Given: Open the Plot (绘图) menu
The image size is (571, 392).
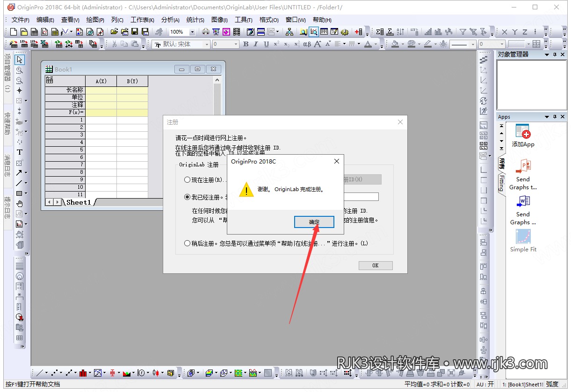Looking at the screenshot, I should pyautogui.click(x=95, y=20).
